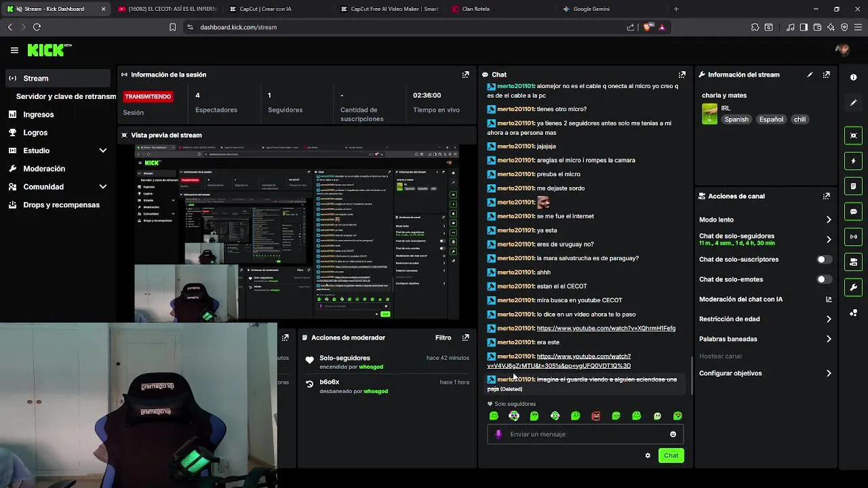Image resolution: width=868 pixels, height=488 pixels.
Task: Insert the first green emote in the row
Action: coord(494,416)
